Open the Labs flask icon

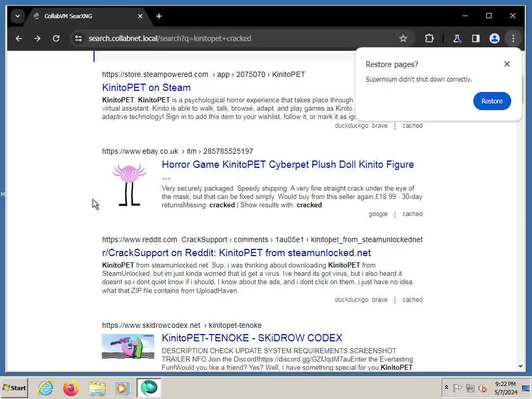click(x=457, y=38)
